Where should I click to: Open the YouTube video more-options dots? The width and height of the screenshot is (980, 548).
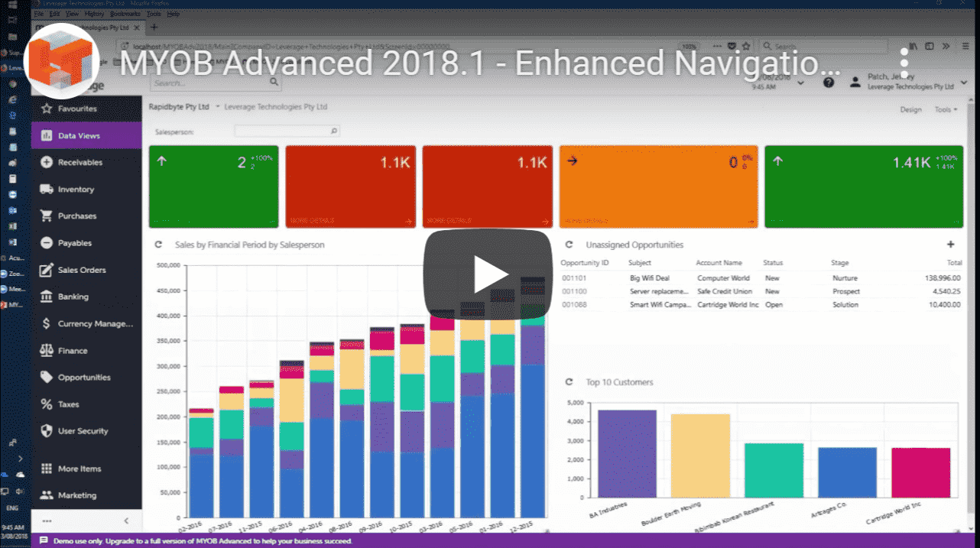click(904, 63)
